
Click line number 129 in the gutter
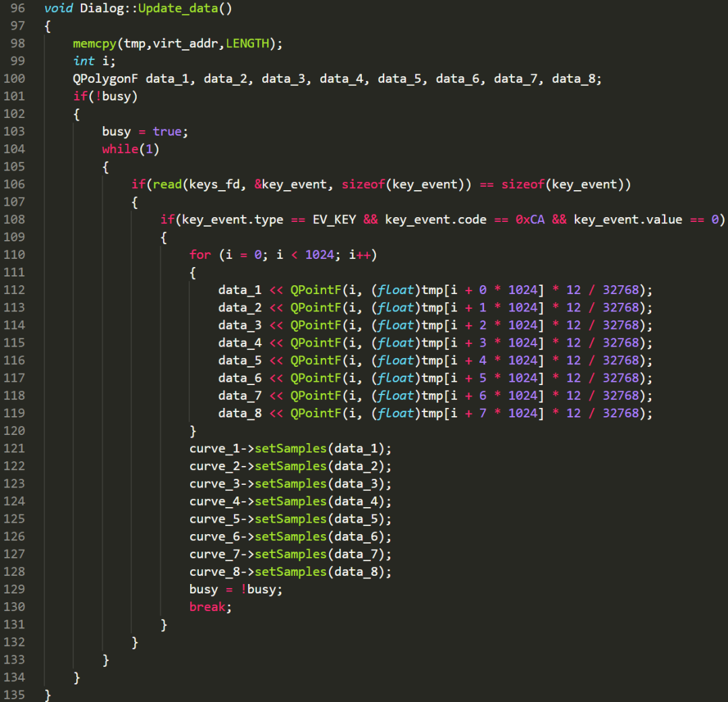(x=14, y=589)
